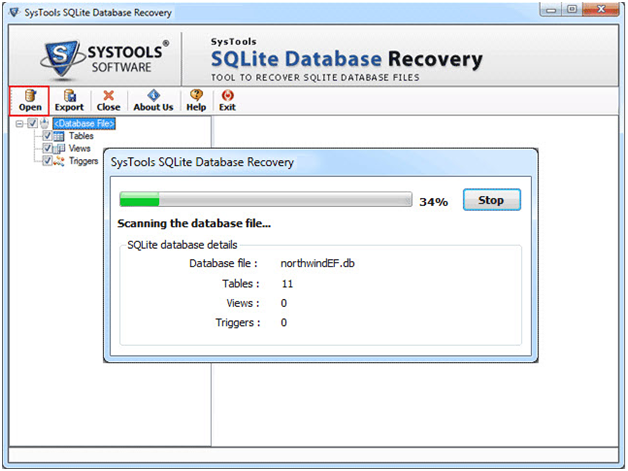The height and width of the screenshot is (471, 628).
Task: Click the scan progress bar
Action: [x=265, y=200]
